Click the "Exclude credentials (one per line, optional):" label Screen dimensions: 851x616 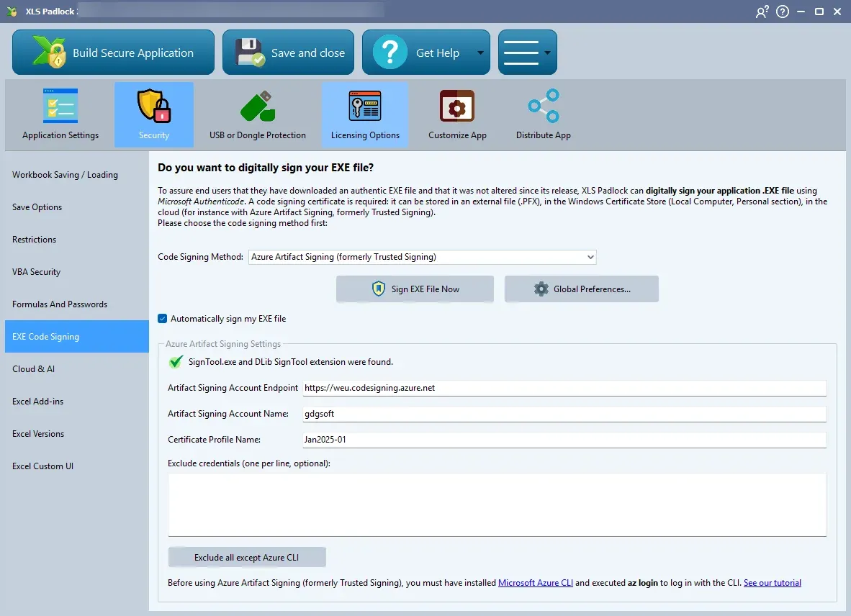click(248, 463)
